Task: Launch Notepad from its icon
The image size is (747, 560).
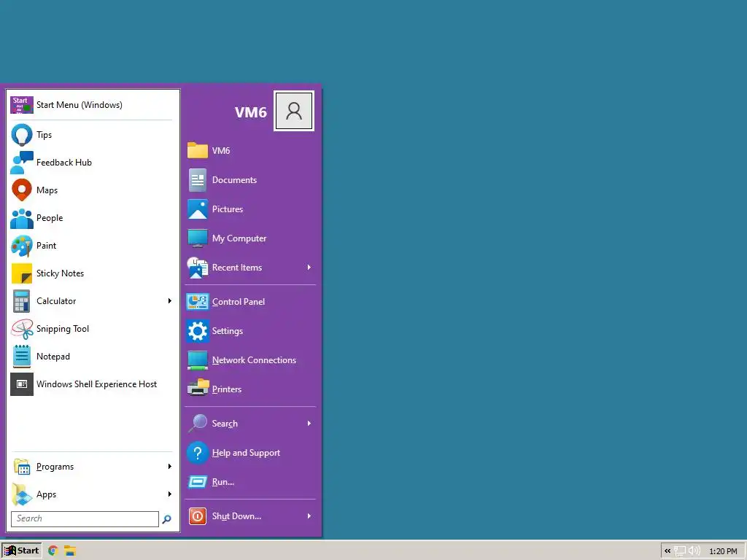Action: pyautogui.click(x=22, y=356)
